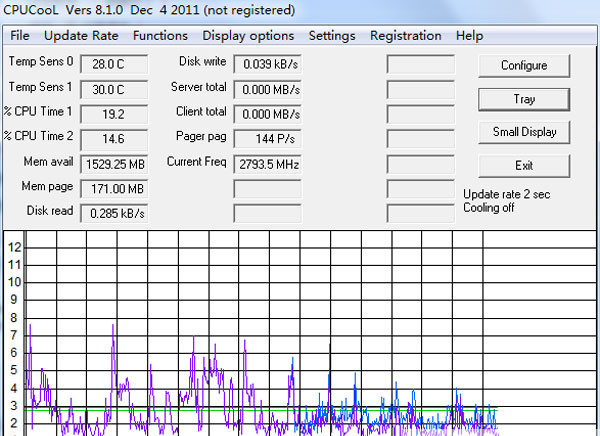The image size is (600, 436).
Task: Switch to Small Display mode
Action: (x=524, y=132)
